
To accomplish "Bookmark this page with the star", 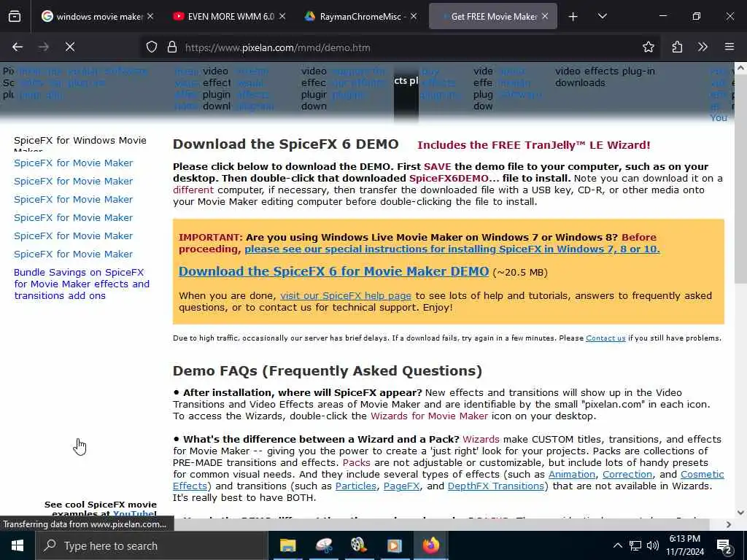I will pyautogui.click(x=648, y=47).
